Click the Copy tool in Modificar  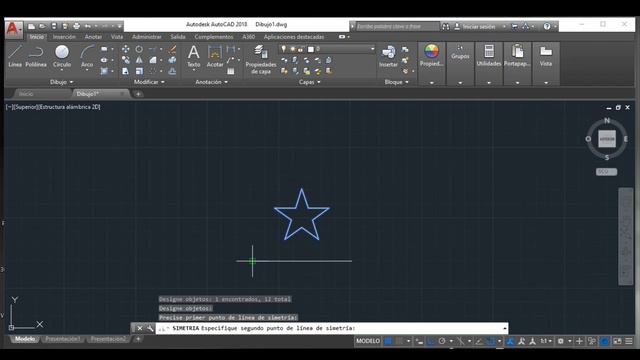pos(125,60)
